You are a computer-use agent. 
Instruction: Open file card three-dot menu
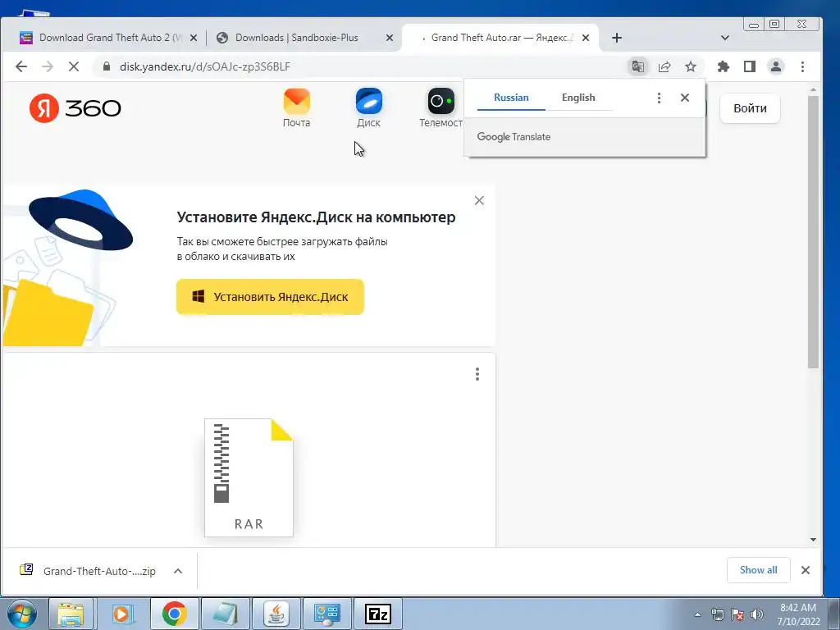pyautogui.click(x=477, y=374)
